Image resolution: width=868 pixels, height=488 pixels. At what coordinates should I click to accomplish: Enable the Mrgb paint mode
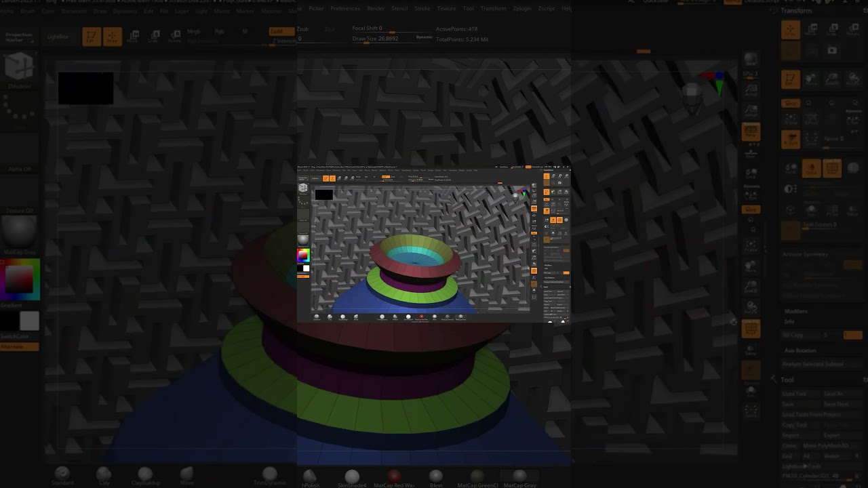(x=194, y=32)
